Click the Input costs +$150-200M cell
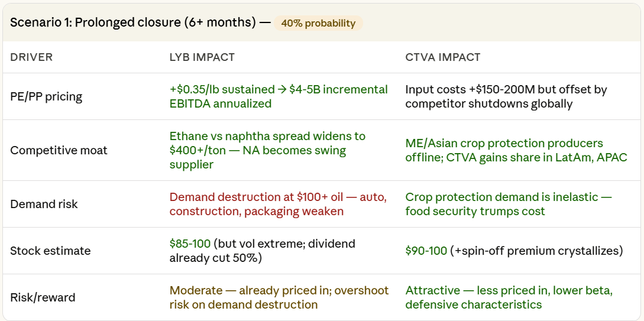Viewport: 644px width, 321px height. [506, 96]
